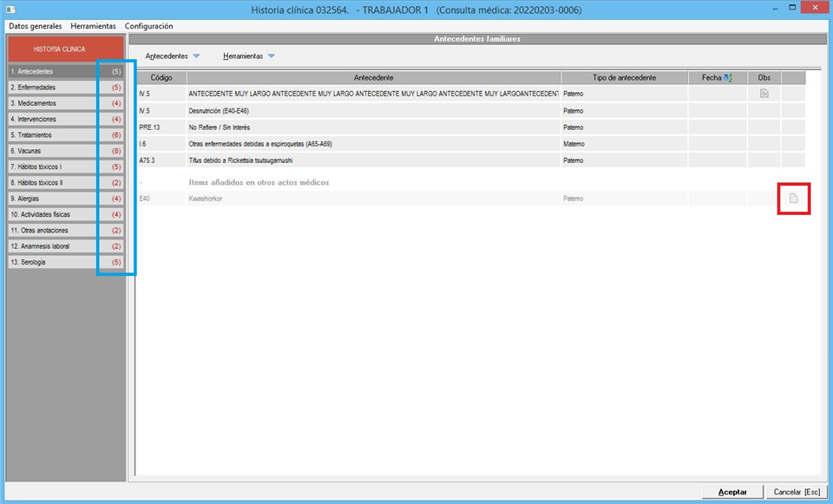Click the Tipo de antecedente column header
The width and height of the screenshot is (833, 504).
point(624,78)
